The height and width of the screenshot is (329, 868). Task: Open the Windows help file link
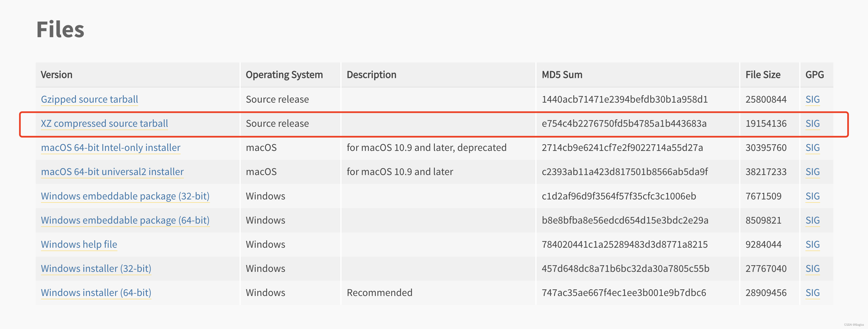tap(79, 244)
